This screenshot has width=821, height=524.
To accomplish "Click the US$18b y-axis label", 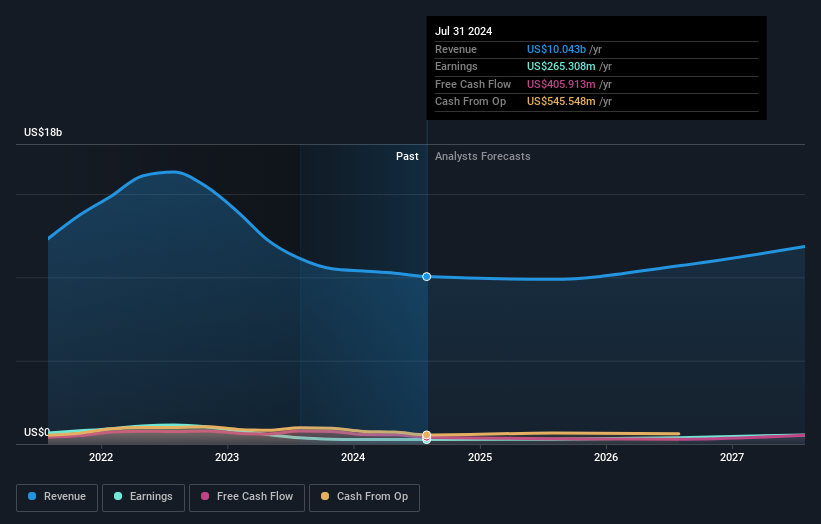I will (43, 132).
